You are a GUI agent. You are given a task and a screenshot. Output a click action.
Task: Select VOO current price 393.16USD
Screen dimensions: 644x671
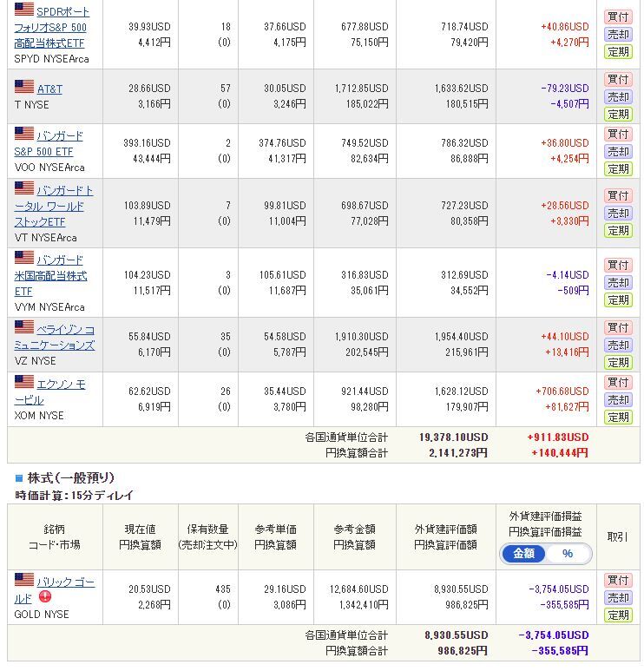click(x=147, y=143)
